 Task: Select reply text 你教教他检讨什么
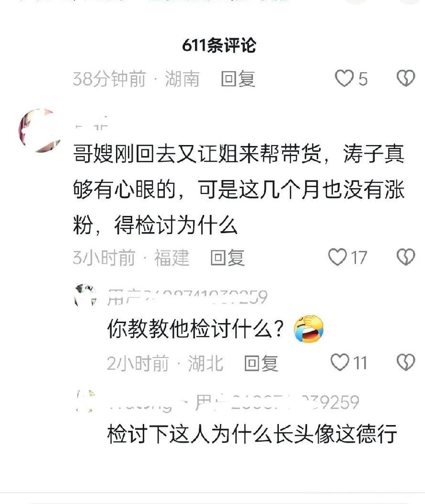coord(195,329)
